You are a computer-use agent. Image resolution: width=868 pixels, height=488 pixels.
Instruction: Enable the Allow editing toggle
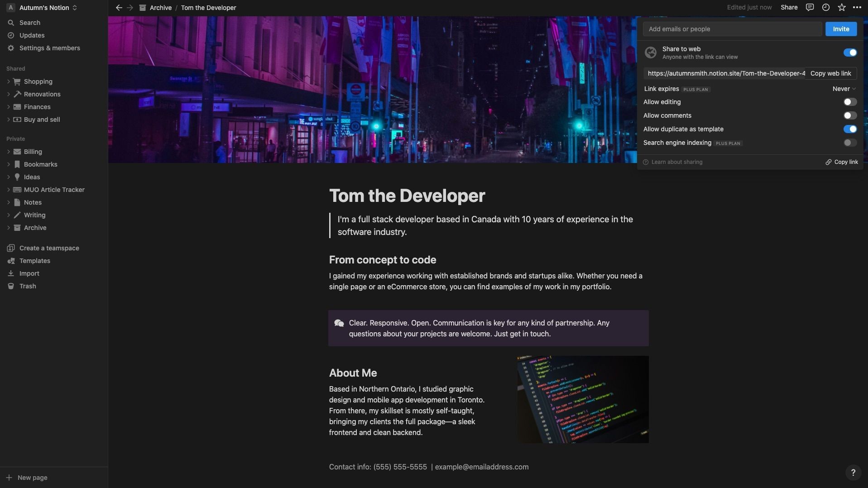tap(850, 102)
